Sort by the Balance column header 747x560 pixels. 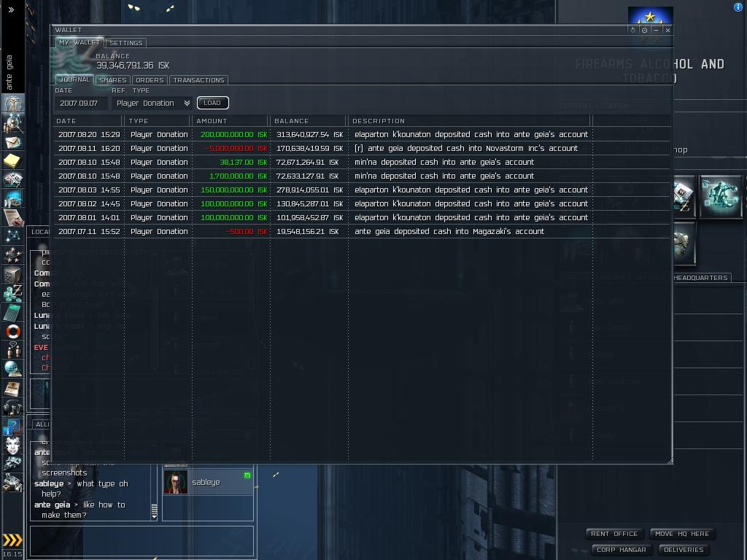point(309,121)
